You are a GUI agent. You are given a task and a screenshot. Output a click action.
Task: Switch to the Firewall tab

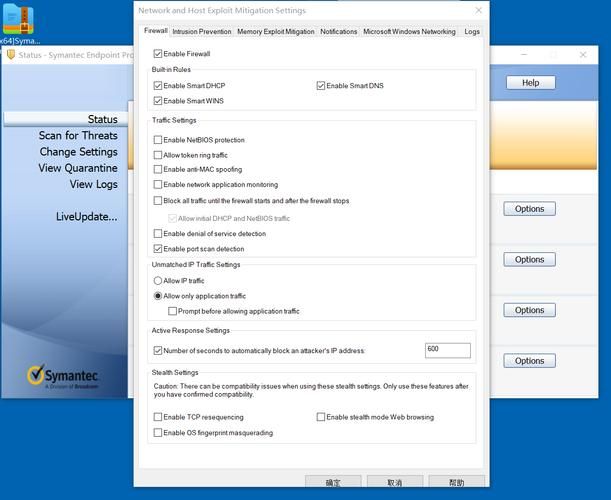pyautogui.click(x=155, y=31)
